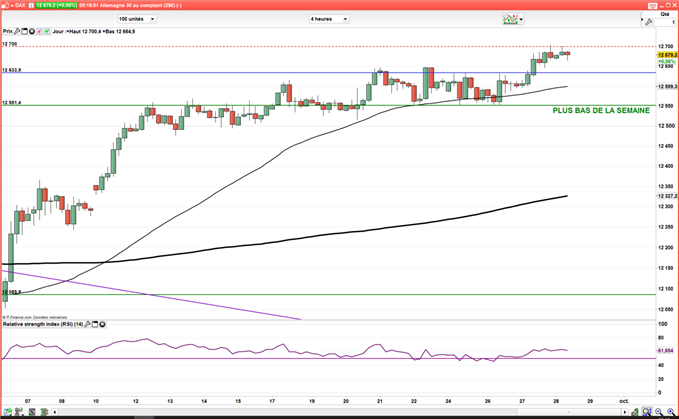Click the green plus icon beside Prix
This screenshot has height=419, width=679.
46,31
